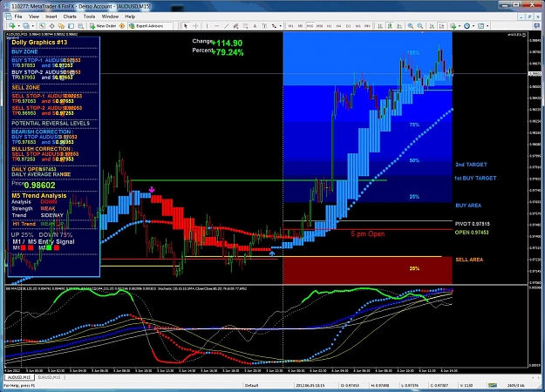The width and height of the screenshot is (545, 392).
Task: Open the View menu
Action: click(34, 17)
